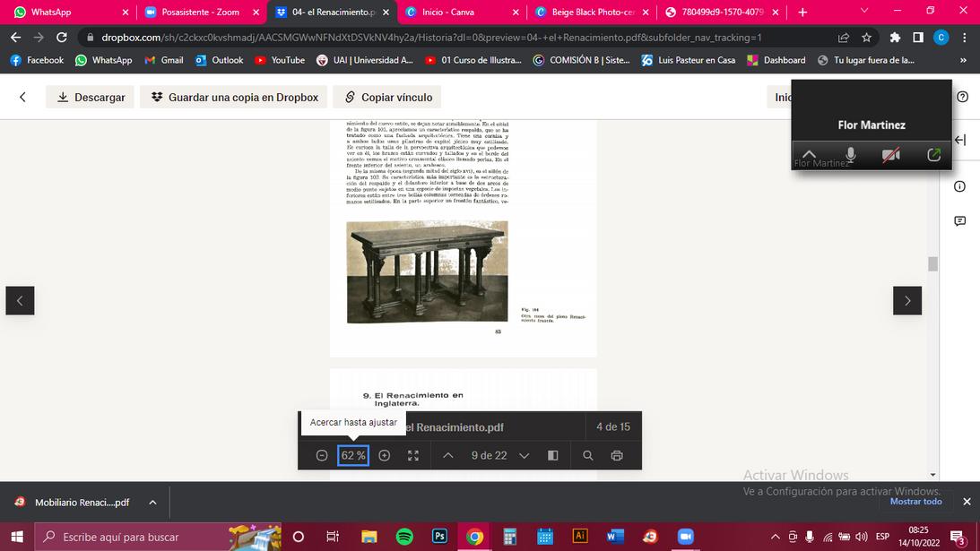Open Photoshop from the taskbar
The image size is (980, 551).
(439, 537)
